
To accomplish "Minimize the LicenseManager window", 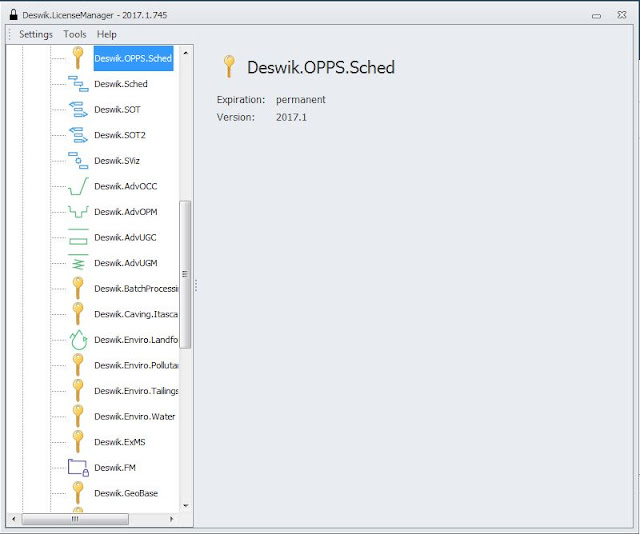I will [x=596, y=16].
